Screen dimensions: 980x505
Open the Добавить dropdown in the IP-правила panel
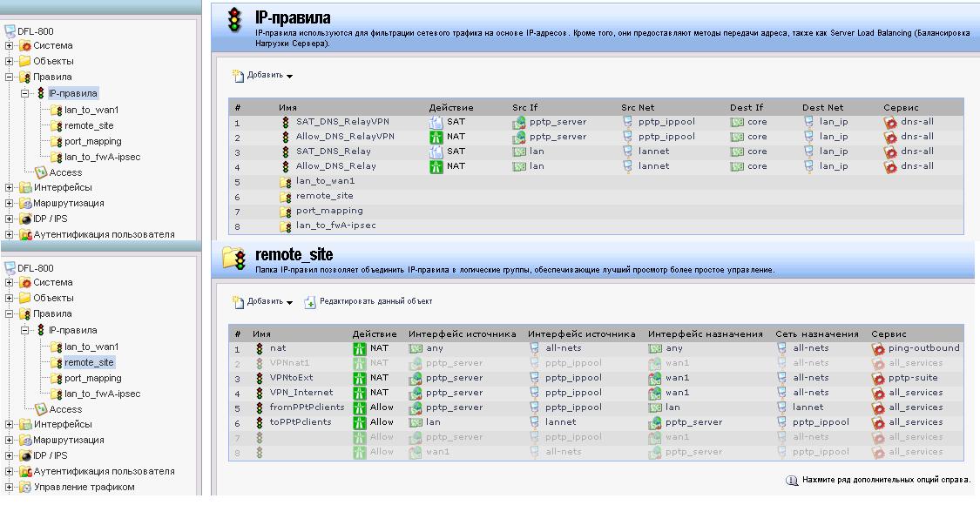point(263,76)
